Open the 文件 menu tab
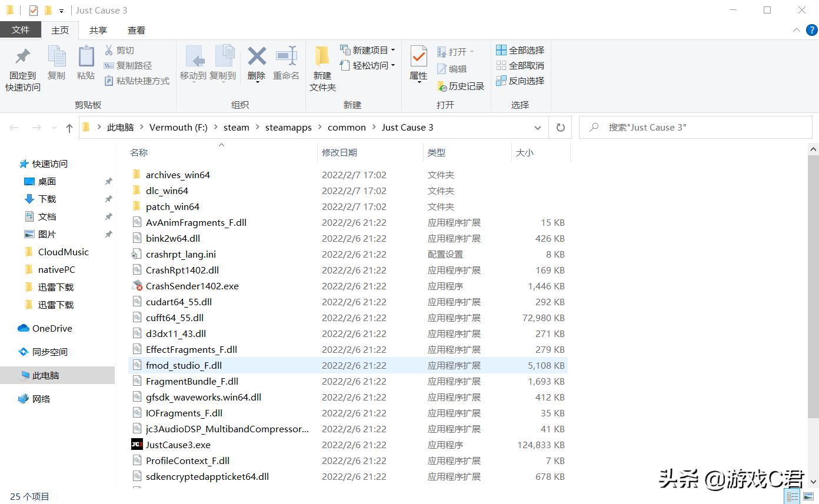Screen dimensions: 819x504 [x=21, y=30]
